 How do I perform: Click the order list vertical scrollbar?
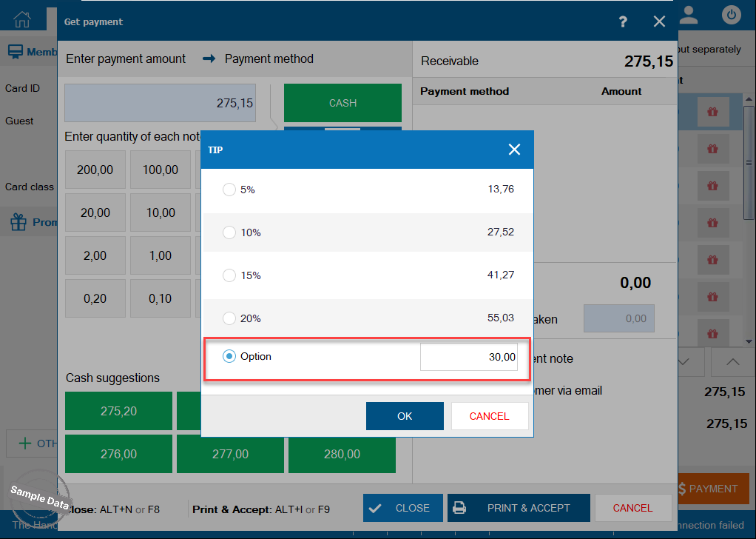pyautogui.click(x=749, y=162)
